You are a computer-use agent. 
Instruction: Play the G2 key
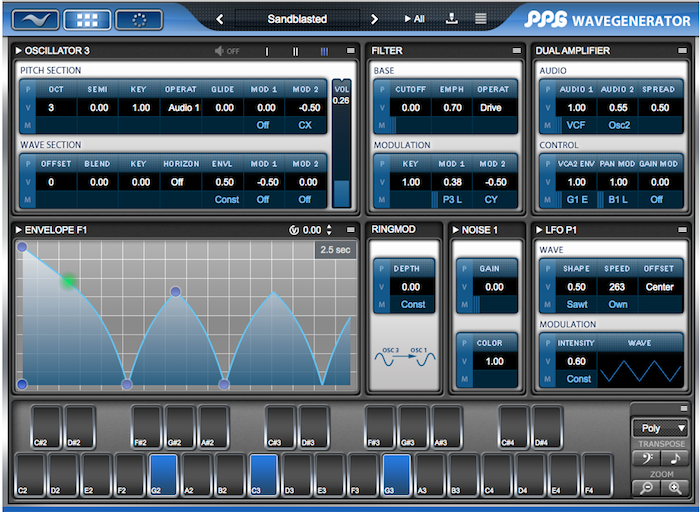click(163, 475)
